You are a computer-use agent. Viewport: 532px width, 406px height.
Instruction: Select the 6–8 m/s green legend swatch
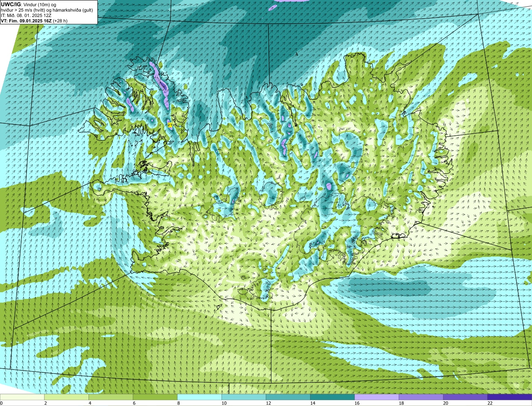tap(155, 397)
